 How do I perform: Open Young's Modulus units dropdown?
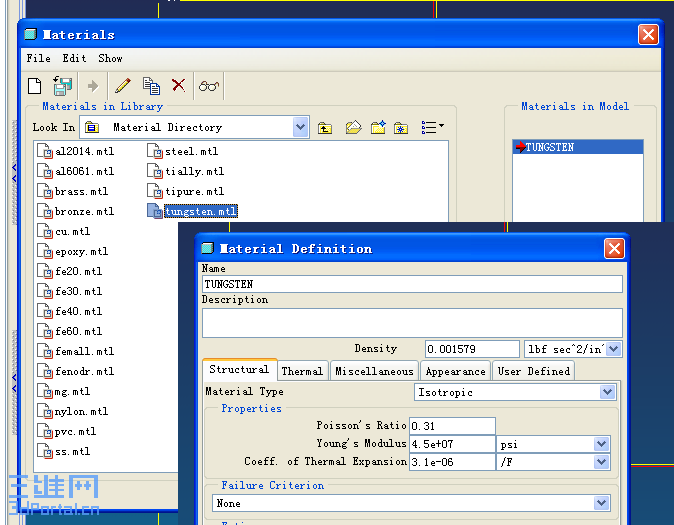coord(601,444)
